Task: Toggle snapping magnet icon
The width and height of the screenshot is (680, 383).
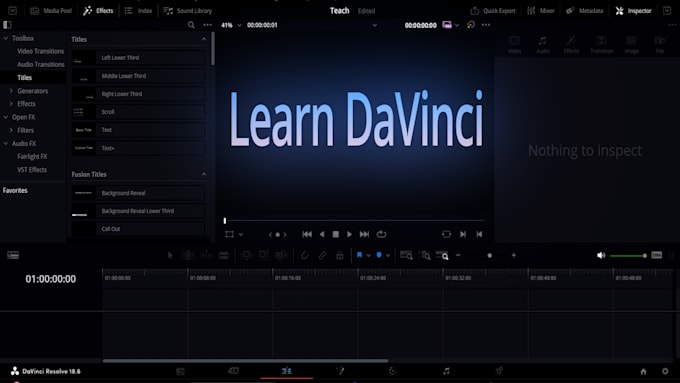Action: 305,255
